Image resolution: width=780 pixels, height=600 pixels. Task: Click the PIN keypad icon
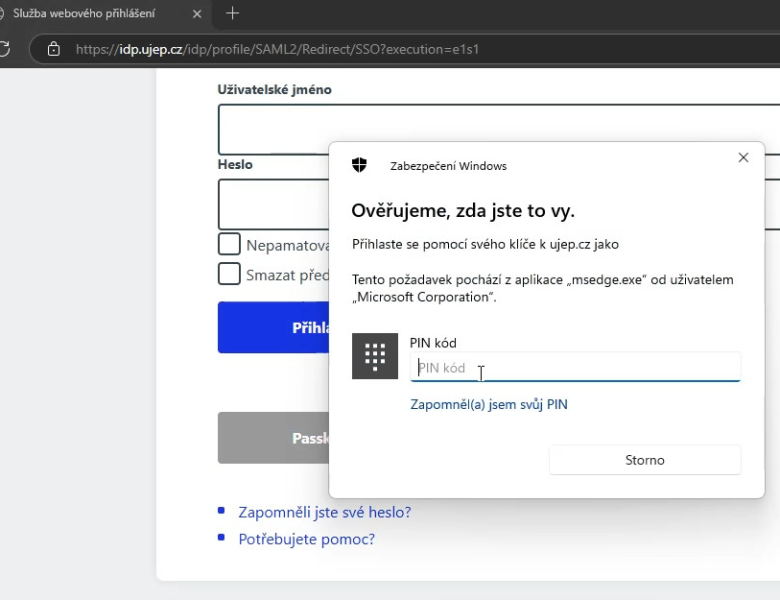pos(375,356)
